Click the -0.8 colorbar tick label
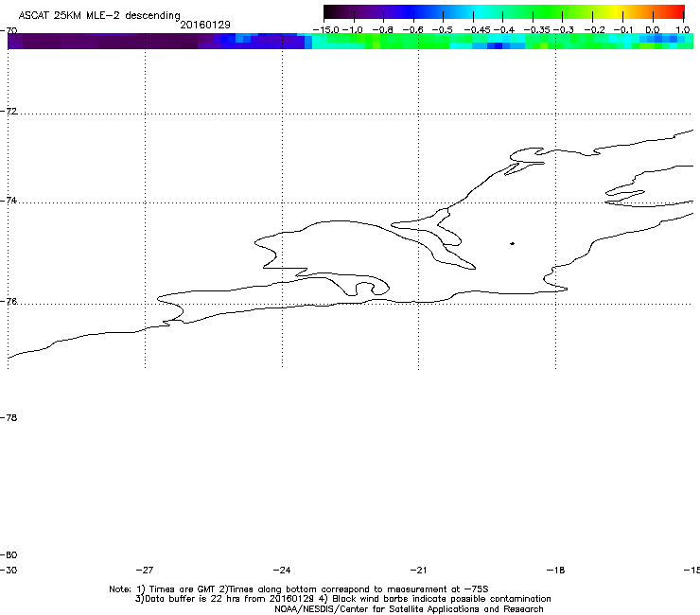Image resolution: width=700 pixels, height=615 pixels. [x=382, y=30]
